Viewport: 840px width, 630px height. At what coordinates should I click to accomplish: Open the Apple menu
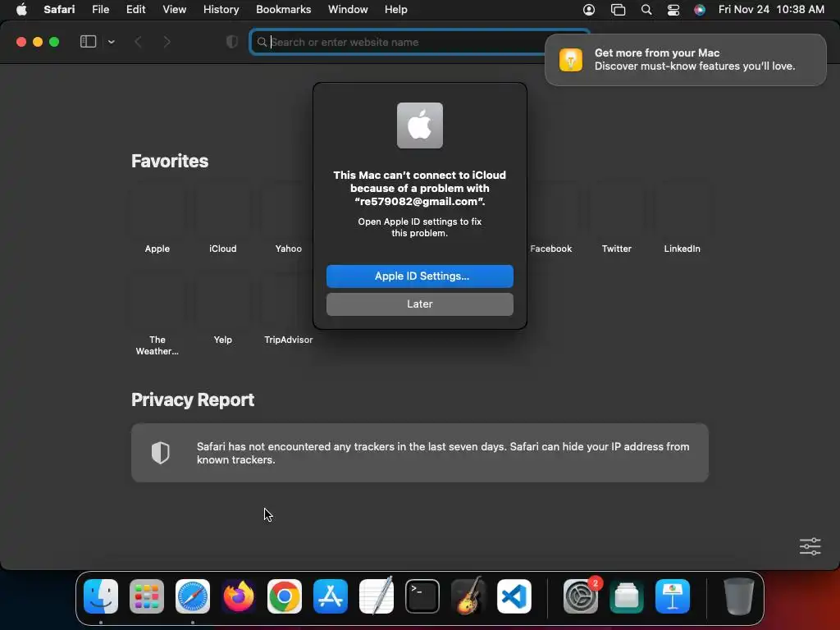21,10
